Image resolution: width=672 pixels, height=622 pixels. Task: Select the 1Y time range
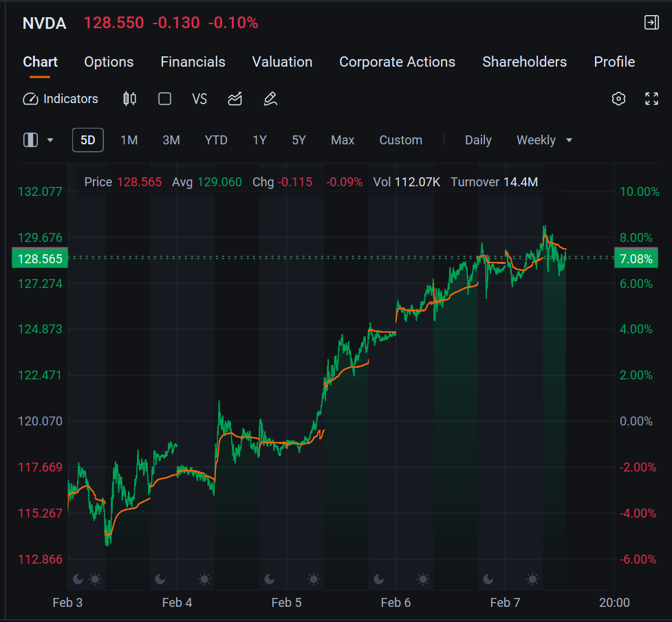(259, 140)
